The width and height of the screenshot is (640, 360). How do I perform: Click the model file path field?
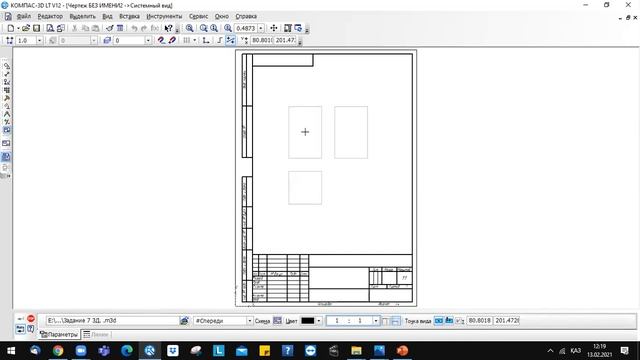click(x=113, y=321)
